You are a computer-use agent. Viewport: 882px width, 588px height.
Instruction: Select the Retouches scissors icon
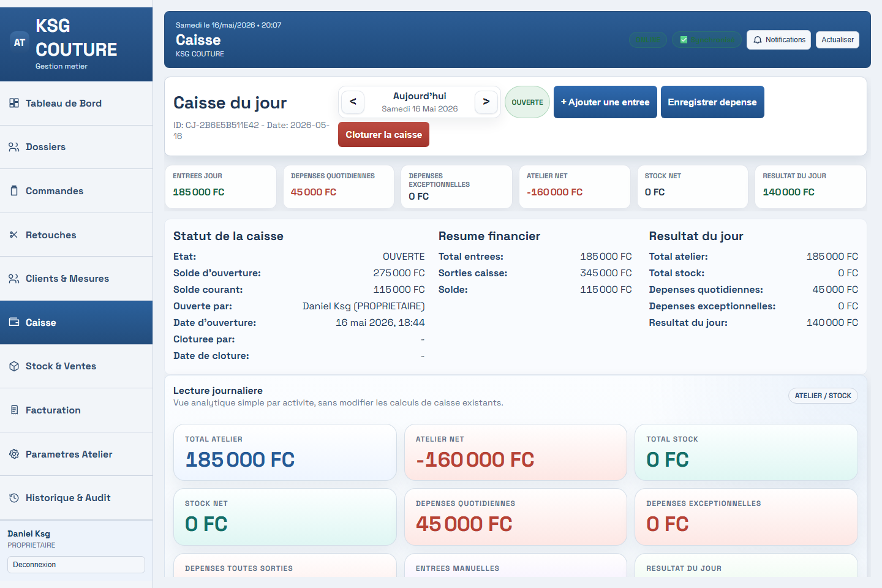tap(14, 235)
